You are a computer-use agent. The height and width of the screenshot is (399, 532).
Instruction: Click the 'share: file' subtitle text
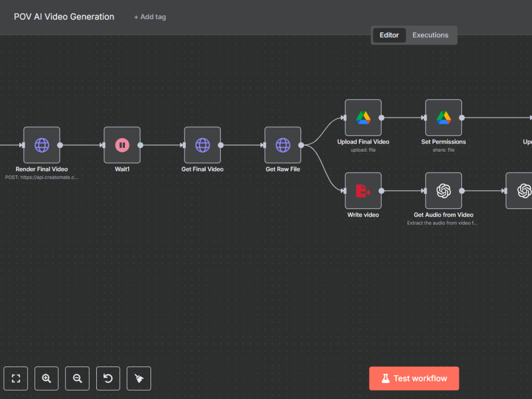[444, 150]
